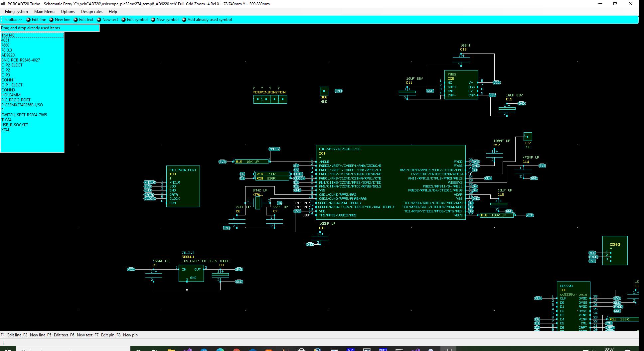Screen dimensions: 644x351
Task: Pick AD9220 from the used items list
Action: 8,55
